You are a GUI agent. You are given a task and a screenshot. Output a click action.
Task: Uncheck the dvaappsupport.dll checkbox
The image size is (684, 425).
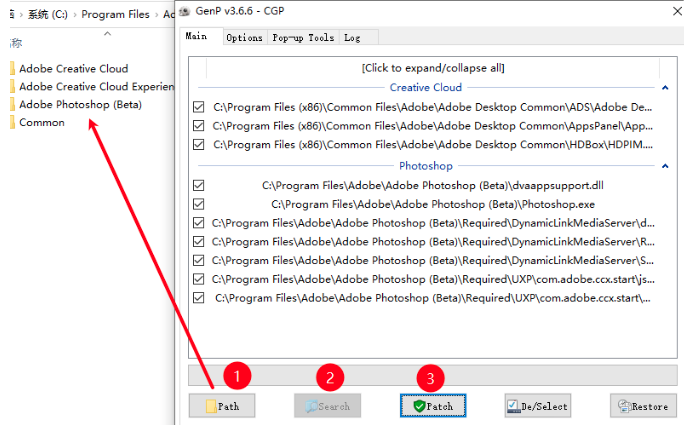tap(198, 185)
